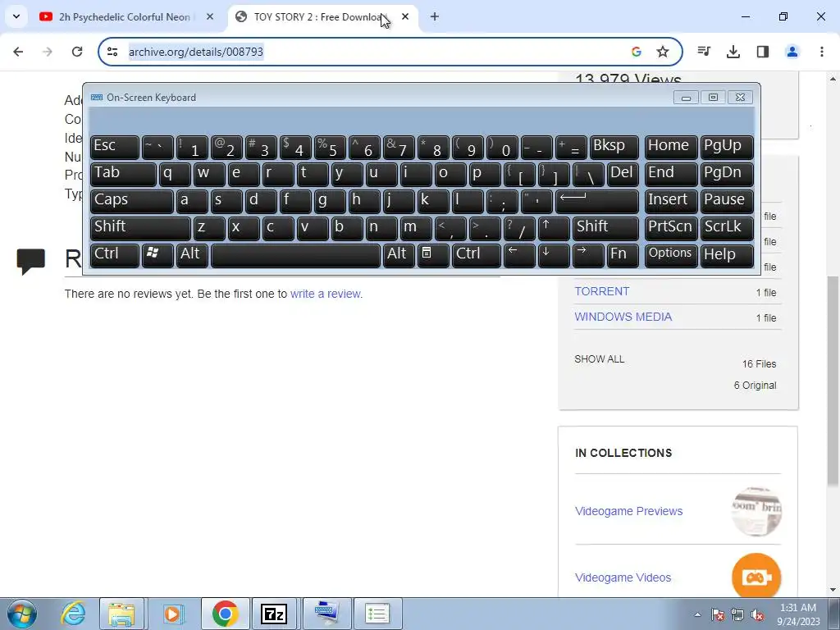This screenshot has height=630, width=840.
Task: Click the Google icon in address bar
Action: (637, 52)
